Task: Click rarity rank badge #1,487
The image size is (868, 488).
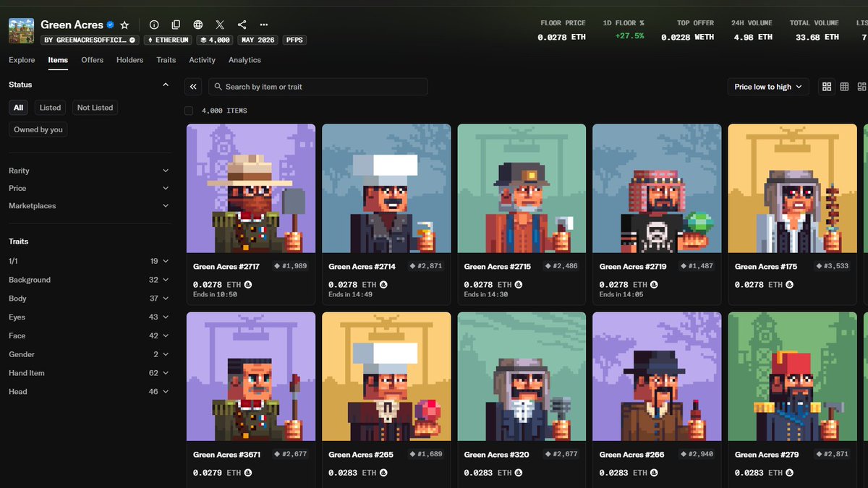Action: [697, 266]
